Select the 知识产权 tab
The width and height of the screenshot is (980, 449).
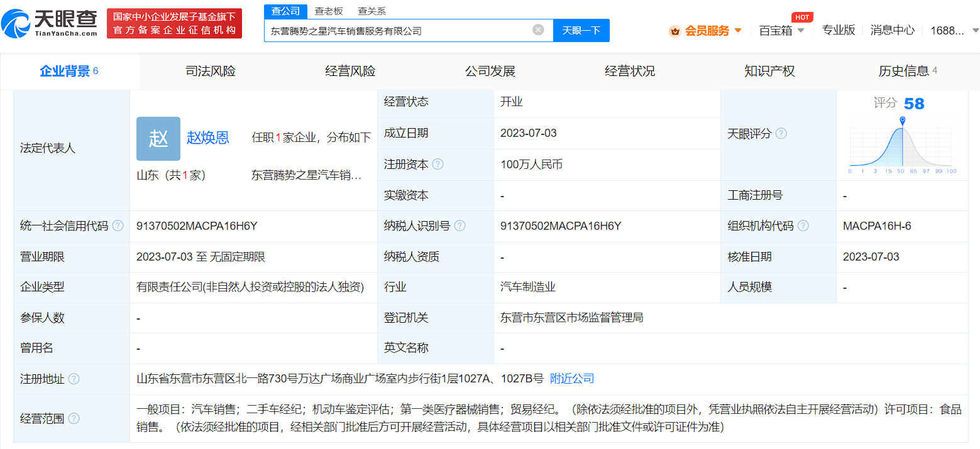(x=769, y=71)
